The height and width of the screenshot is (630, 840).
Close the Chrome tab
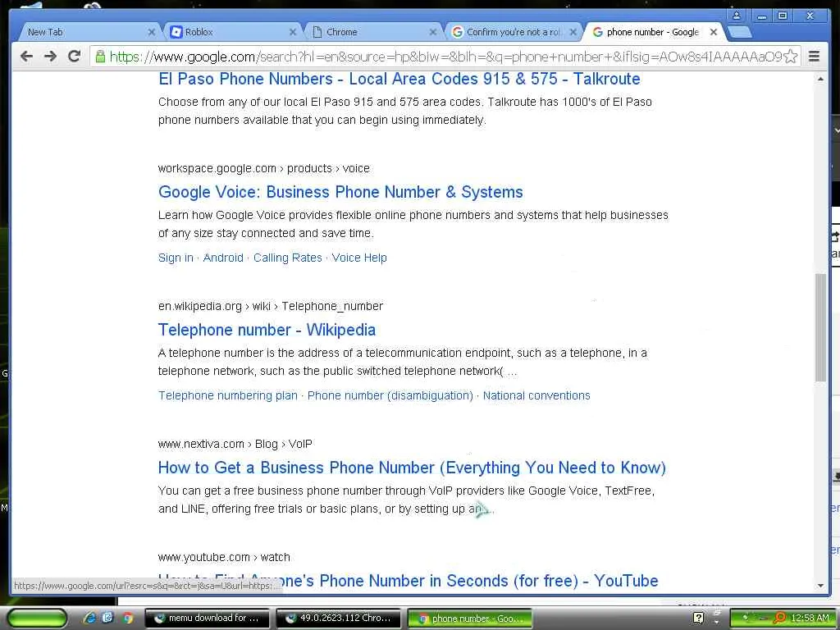point(433,32)
